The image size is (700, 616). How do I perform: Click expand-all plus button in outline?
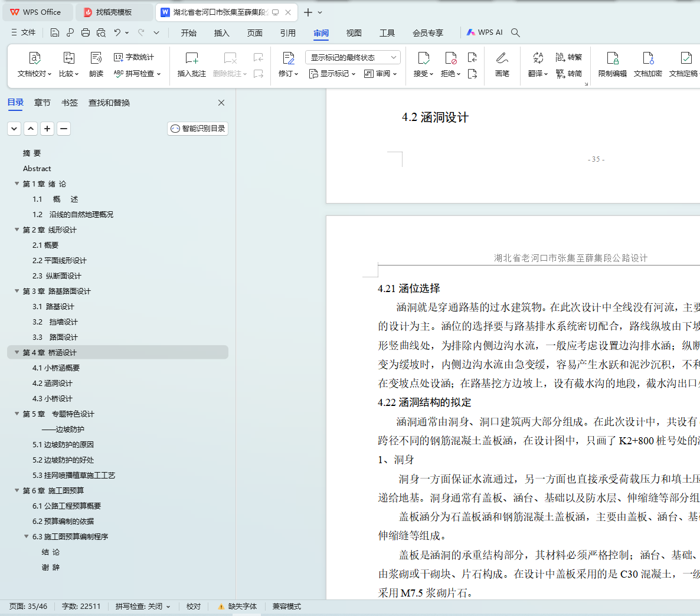pyautogui.click(x=47, y=129)
